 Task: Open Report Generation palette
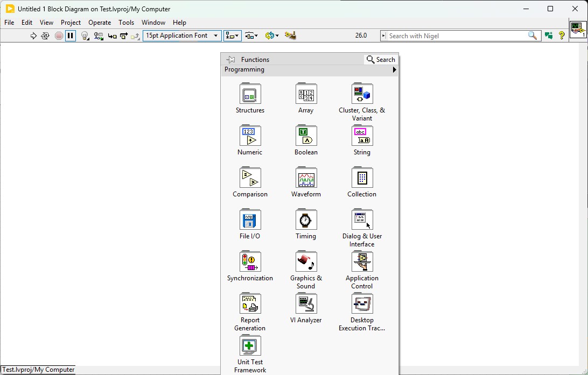coord(250,312)
